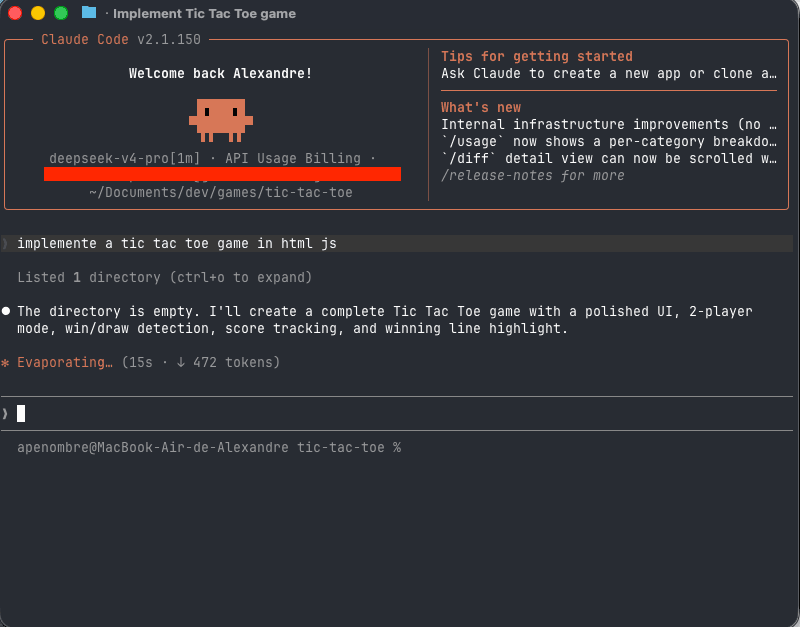Viewport: 800px width, 627px height.
Task: Click the '/usage' per-category breakdown line
Action: (x=609, y=141)
